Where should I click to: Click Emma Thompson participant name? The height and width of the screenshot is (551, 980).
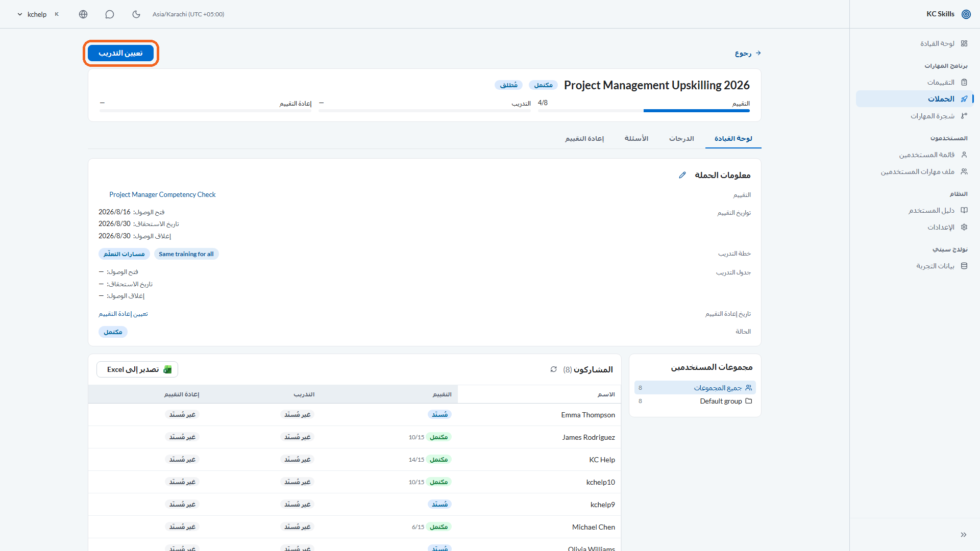[x=588, y=415]
